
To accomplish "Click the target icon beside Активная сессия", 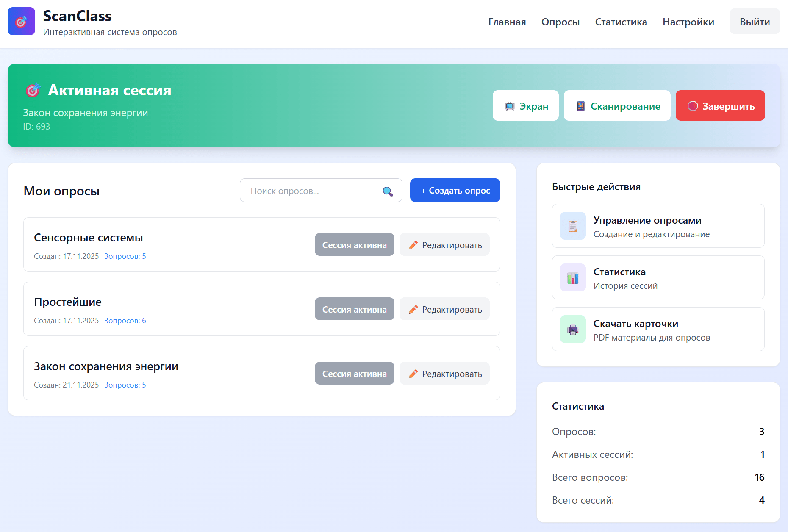I will point(33,90).
